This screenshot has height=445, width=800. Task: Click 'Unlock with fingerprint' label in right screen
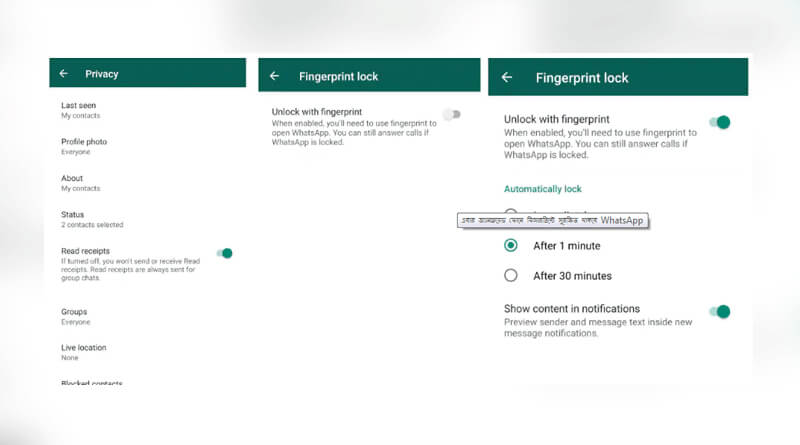pos(557,119)
